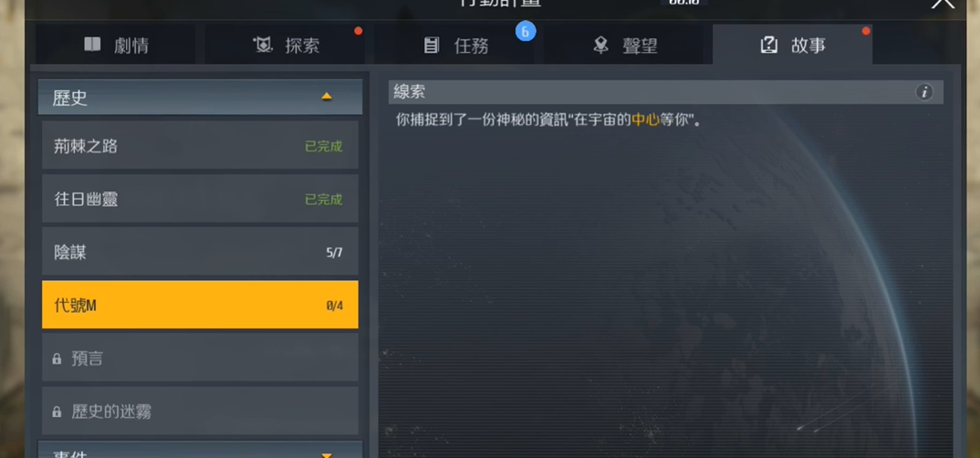Click the 歷史 category header
The width and height of the screenshot is (980, 458).
pos(200,97)
